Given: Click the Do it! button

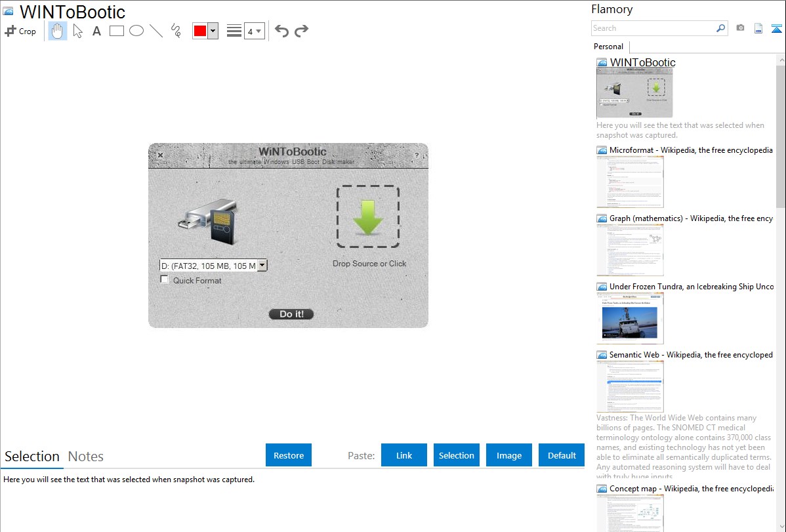Looking at the screenshot, I should pyautogui.click(x=291, y=314).
